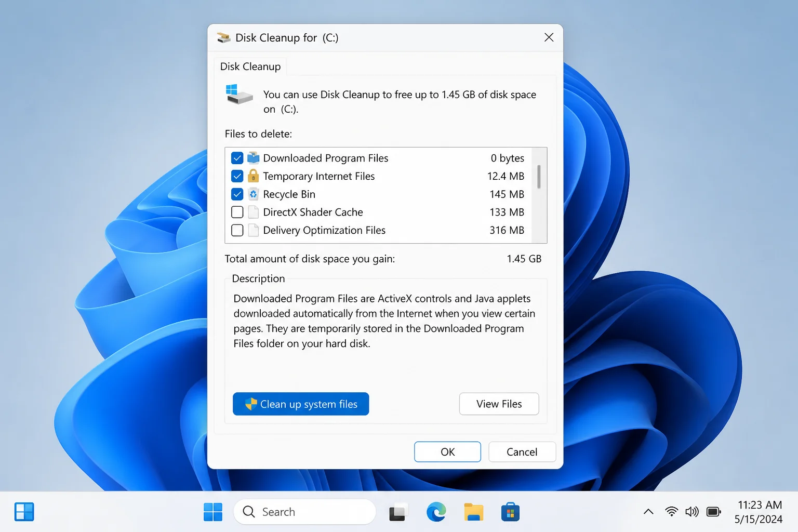Screen dimensions: 798x532
Task: Click the "Files to delete:" label
Action: 258,134
